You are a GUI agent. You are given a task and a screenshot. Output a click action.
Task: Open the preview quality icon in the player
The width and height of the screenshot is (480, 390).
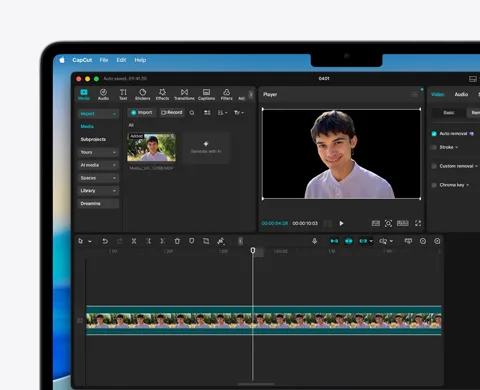tap(376, 223)
